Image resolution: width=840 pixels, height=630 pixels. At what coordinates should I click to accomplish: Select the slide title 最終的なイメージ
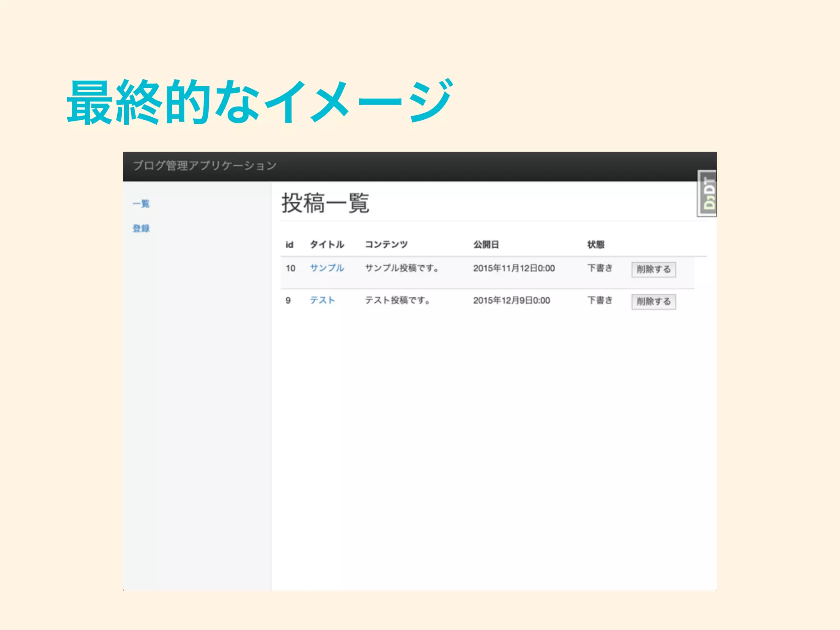260,102
